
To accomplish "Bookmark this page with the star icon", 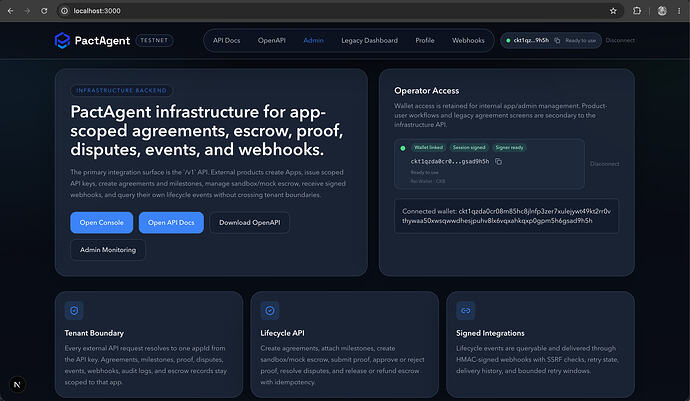I will point(613,11).
